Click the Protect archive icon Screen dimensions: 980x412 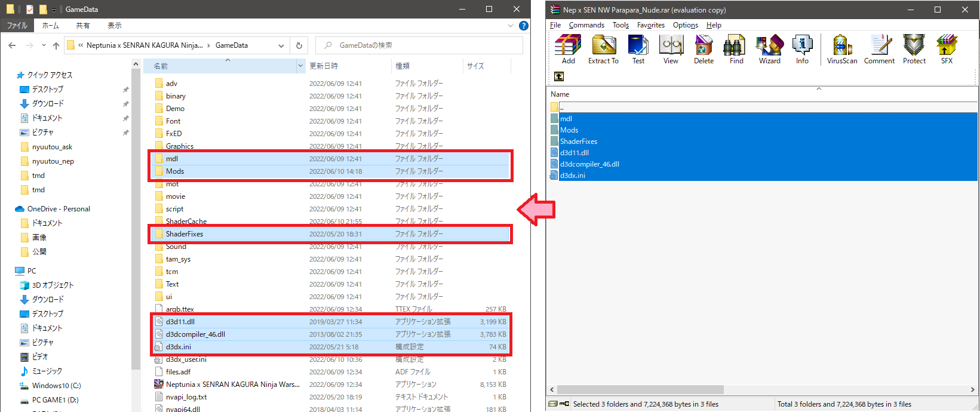pyautogui.click(x=914, y=49)
